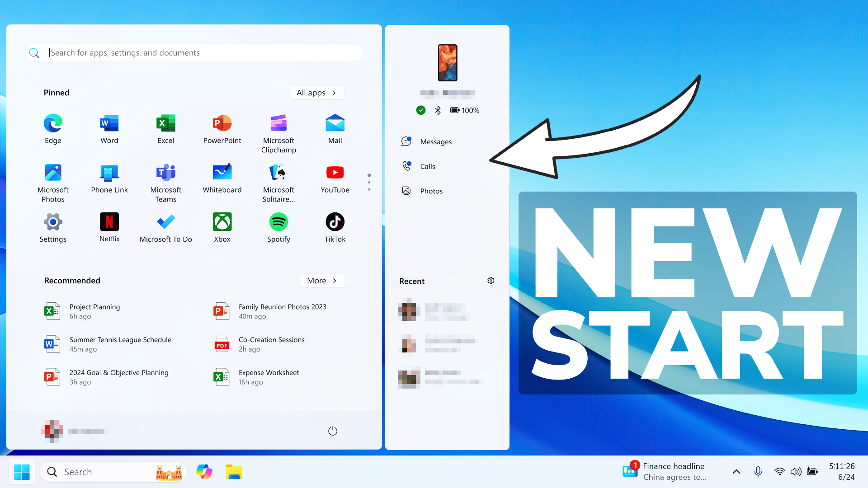Open Copilot from the taskbar
Screen dimensions: 868x488
click(204, 471)
